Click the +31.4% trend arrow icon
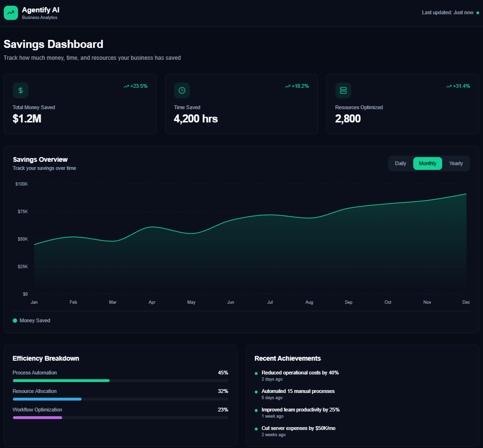The image size is (483, 448). click(448, 86)
